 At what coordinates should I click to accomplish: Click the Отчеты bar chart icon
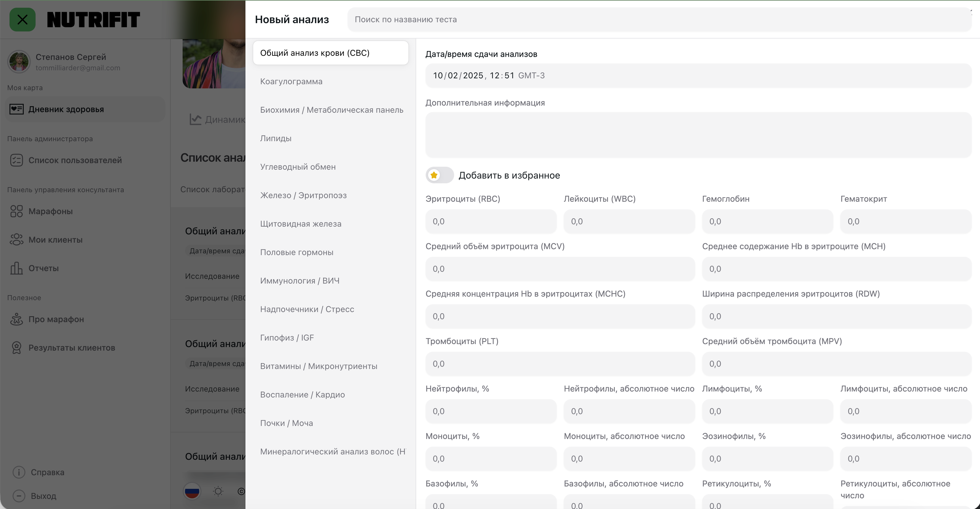[x=16, y=268]
